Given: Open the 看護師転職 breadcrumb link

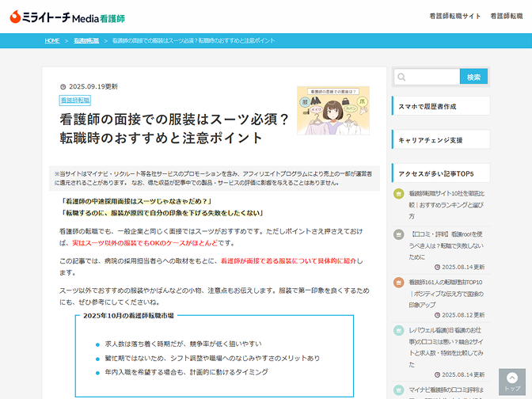Looking at the screenshot, I should pyautogui.click(x=86, y=40).
